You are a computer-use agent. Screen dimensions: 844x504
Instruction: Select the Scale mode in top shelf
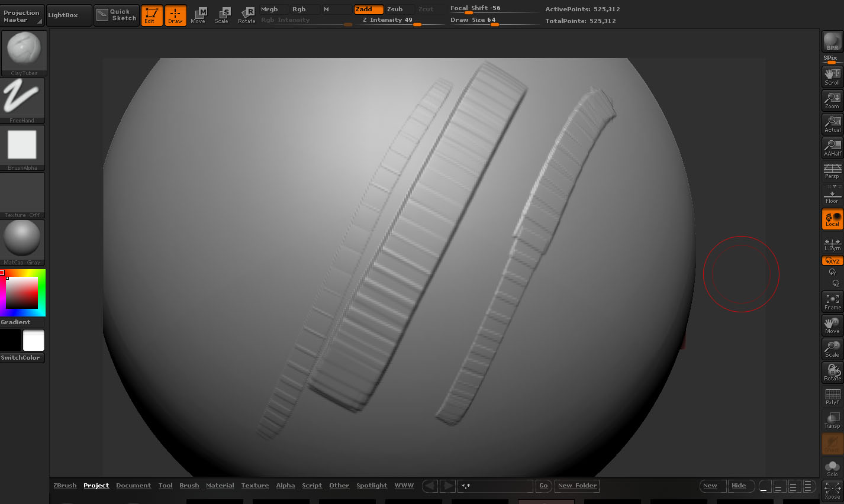coord(222,16)
